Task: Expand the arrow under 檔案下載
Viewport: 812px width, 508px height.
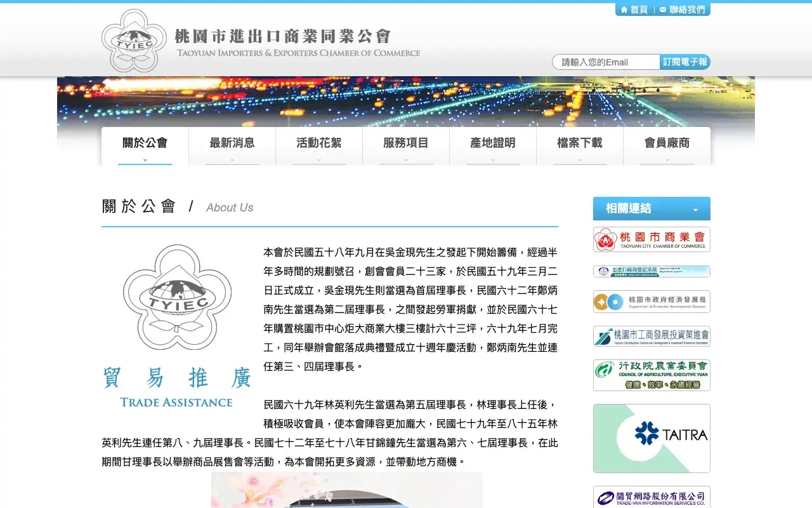Action: pos(580,160)
